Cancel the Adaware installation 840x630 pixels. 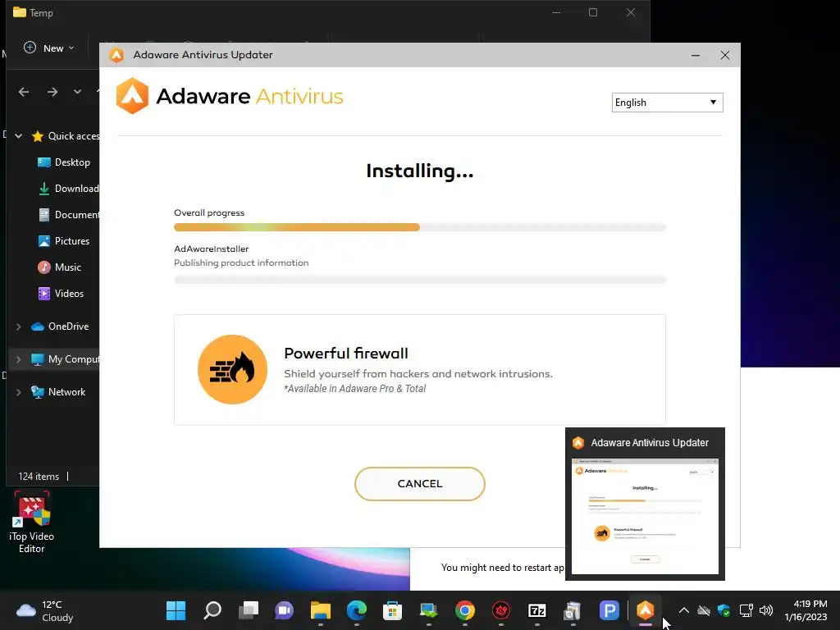(x=419, y=484)
